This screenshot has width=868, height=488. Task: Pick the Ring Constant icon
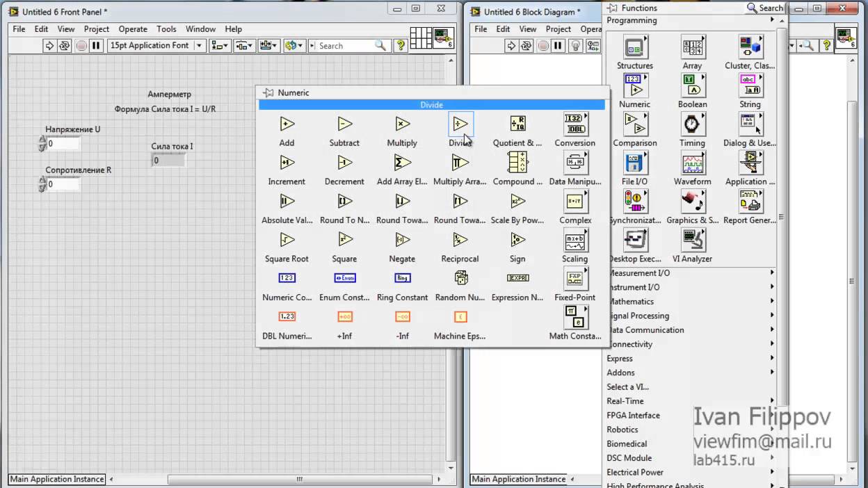click(x=403, y=278)
